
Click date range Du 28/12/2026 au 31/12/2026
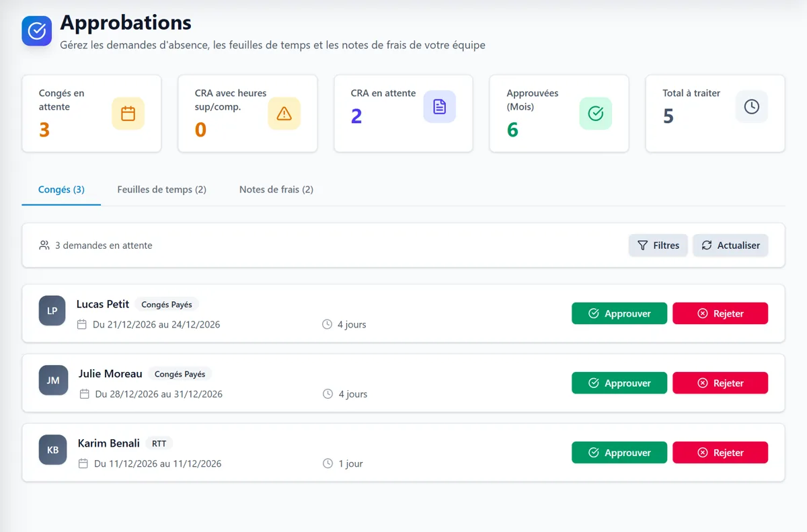click(x=159, y=394)
